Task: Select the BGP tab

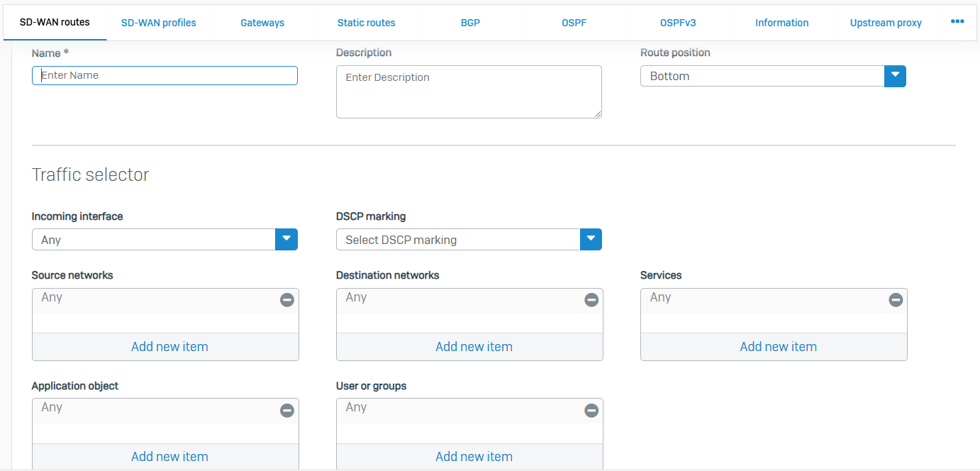Action: click(470, 23)
